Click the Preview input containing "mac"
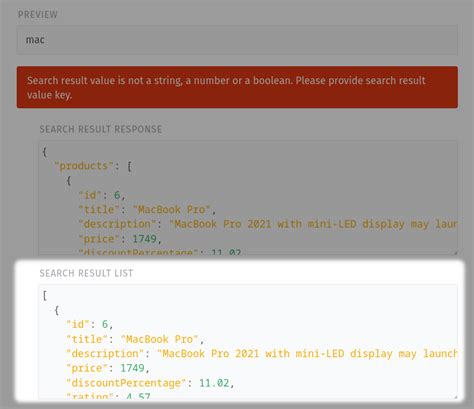This screenshot has width=474, height=409. (237, 40)
